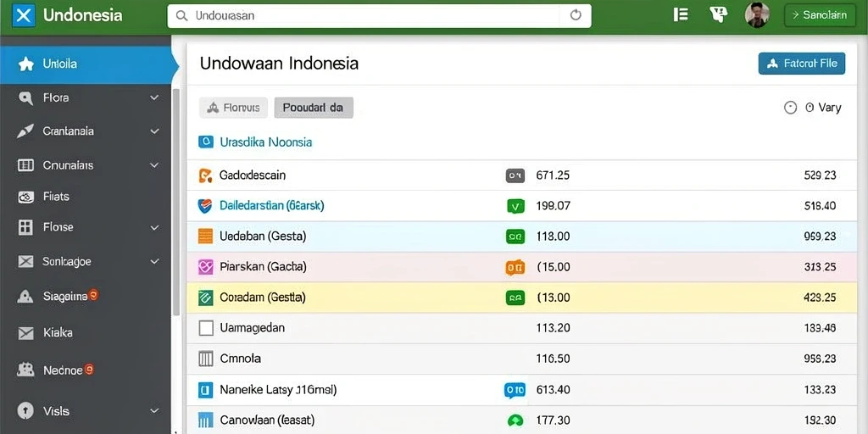Click the Sanciann button
This screenshot has width=868, height=434.
[820, 15]
